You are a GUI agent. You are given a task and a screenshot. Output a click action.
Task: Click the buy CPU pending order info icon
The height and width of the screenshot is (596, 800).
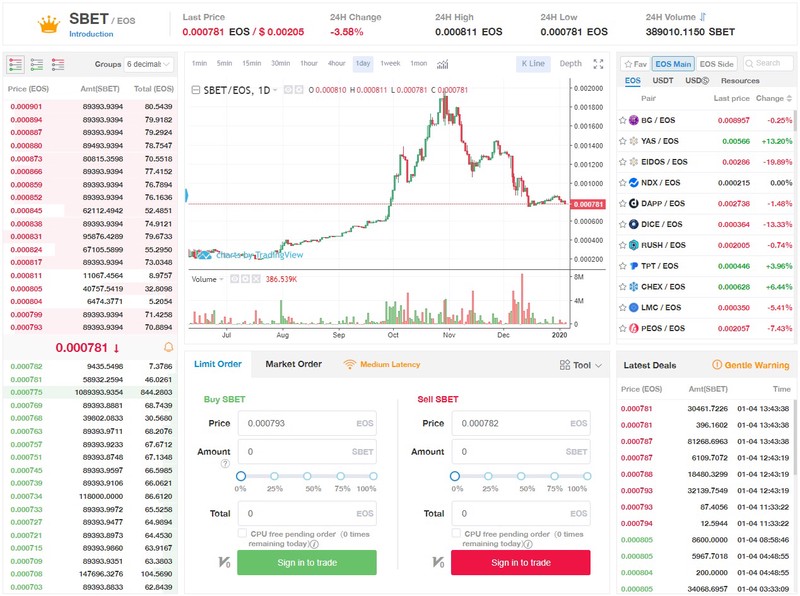(x=315, y=544)
